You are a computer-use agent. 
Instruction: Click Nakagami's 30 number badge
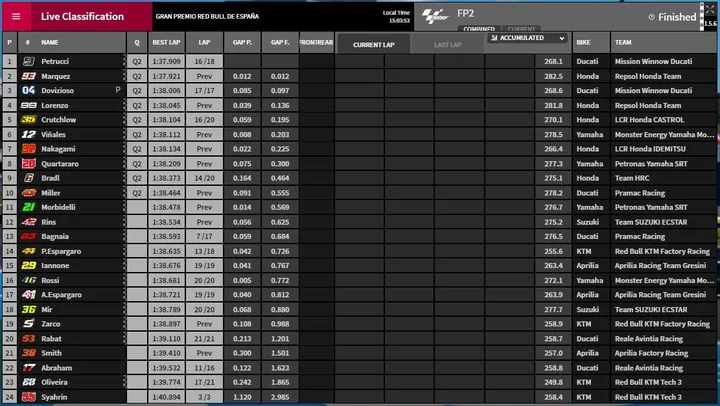(28, 149)
